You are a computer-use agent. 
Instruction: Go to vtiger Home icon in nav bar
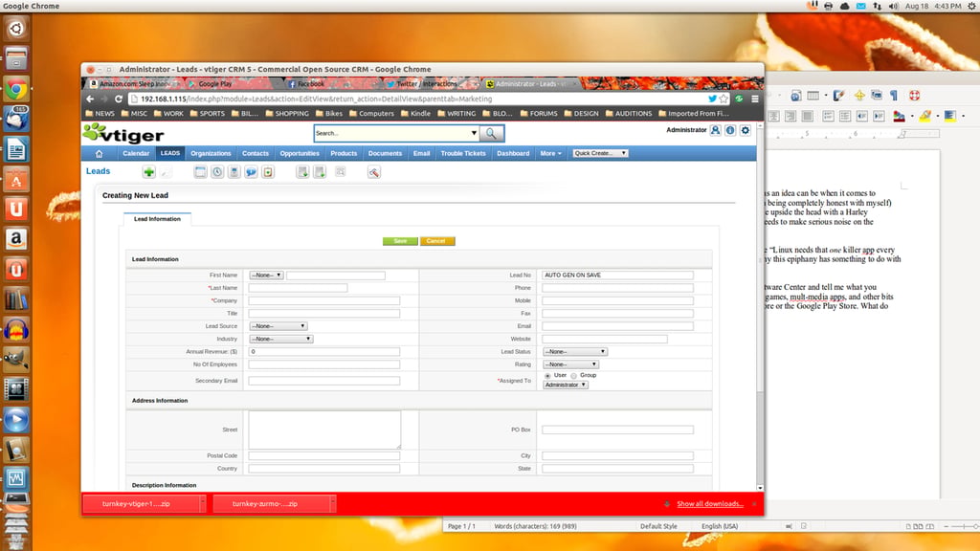point(99,153)
